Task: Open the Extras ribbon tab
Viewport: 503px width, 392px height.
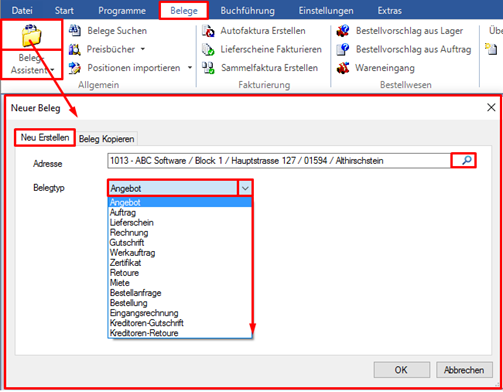Action: click(390, 10)
